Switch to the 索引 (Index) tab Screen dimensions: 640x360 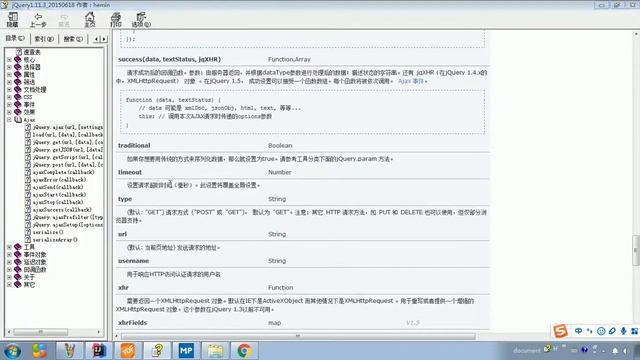click(44, 39)
